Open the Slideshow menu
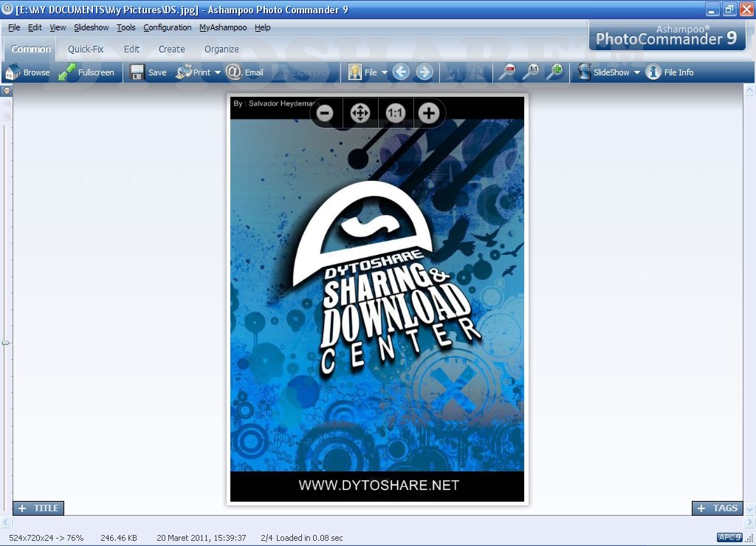This screenshot has height=546, width=756. tap(91, 27)
